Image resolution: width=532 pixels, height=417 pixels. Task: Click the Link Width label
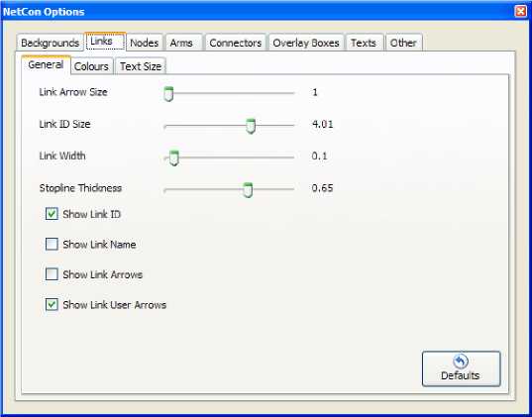pos(62,156)
